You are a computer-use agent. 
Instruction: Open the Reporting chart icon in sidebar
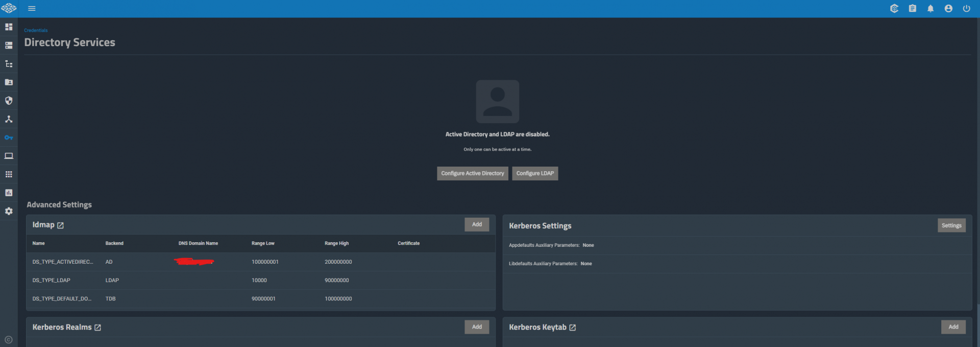(x=9, y=193)
